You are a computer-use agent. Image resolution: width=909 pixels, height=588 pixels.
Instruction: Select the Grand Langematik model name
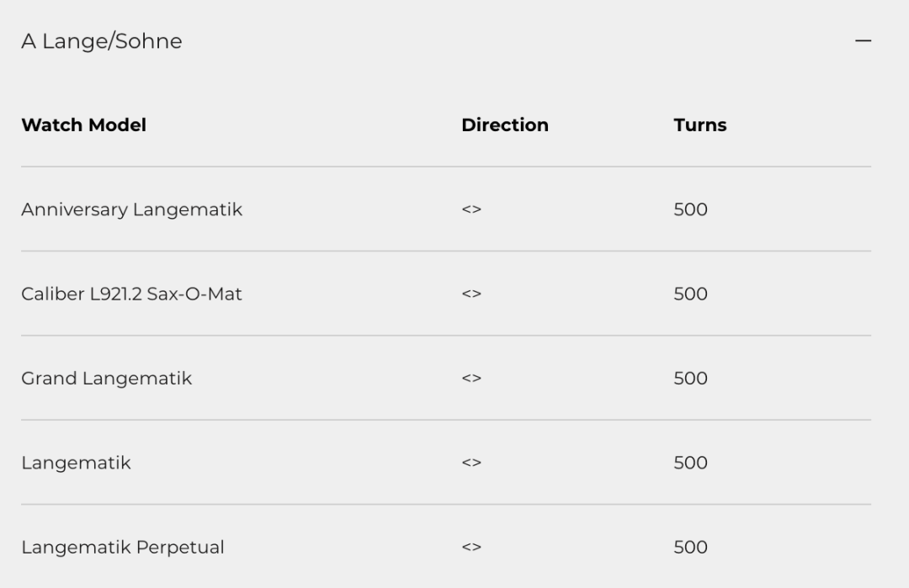coord(106,379)
